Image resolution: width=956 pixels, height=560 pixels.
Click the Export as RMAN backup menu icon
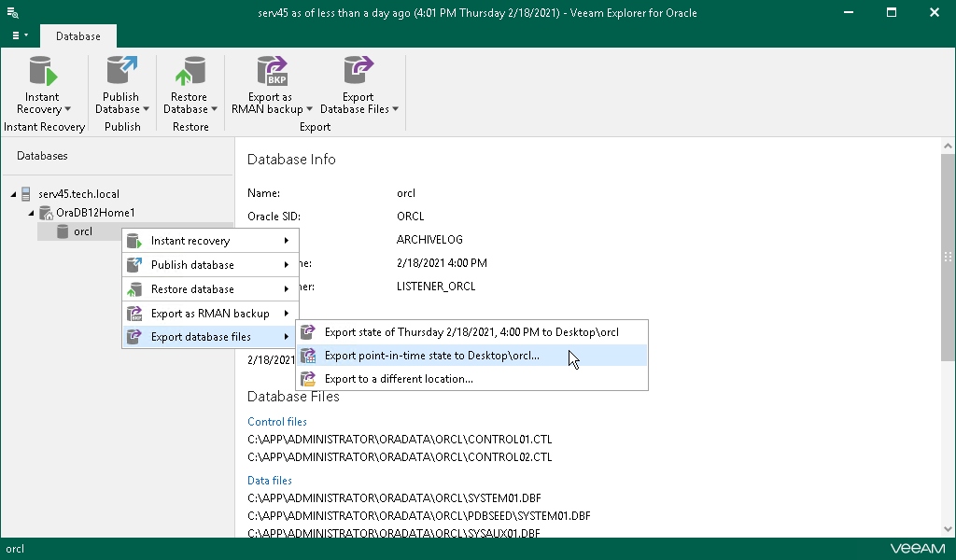pos(134,314)
